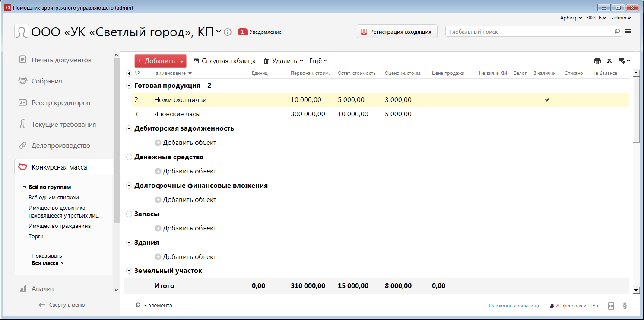The width and height of the screenshot is (644, 320).
Task: Open the calculator icon in the status bar
Action: pos(611,306)
